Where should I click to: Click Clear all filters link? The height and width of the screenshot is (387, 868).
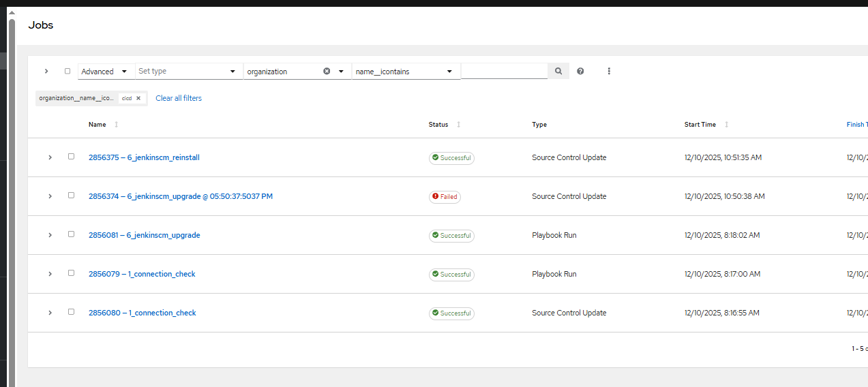(x=179, y=98)
